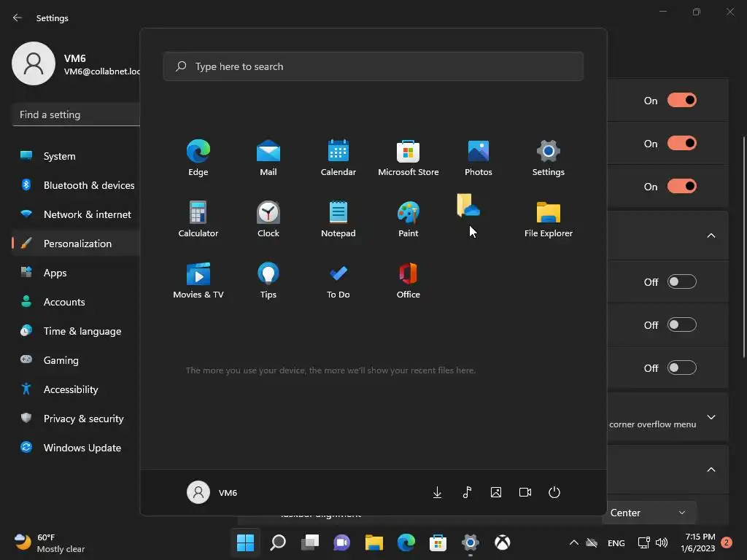Open the Photos app
This screenshot has width=747, height=560.
479,158
